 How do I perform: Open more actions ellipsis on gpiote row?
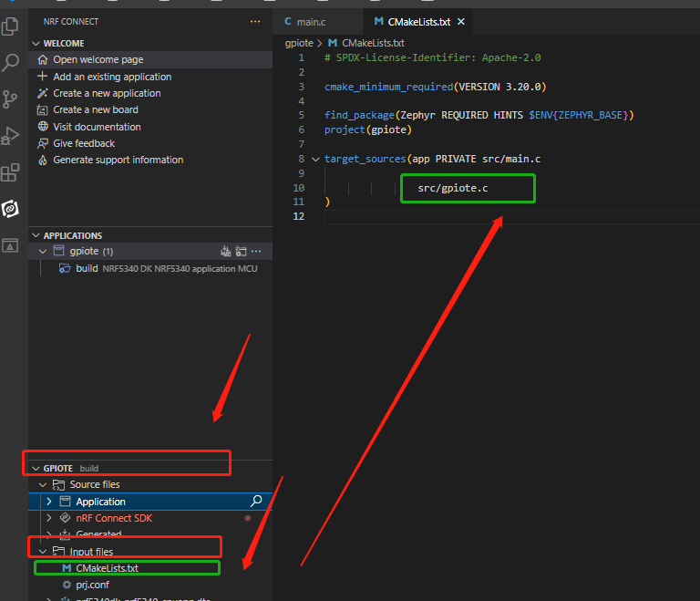pos(256,251)
